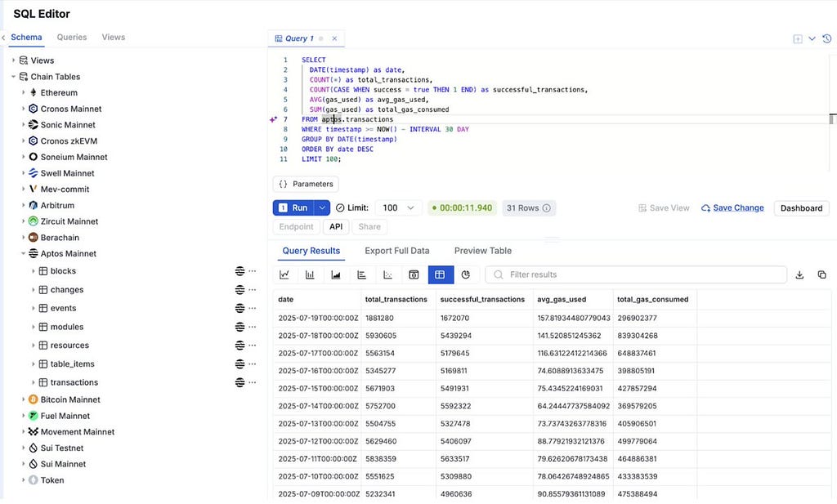Open the query history icon

[x=827, y=39]
